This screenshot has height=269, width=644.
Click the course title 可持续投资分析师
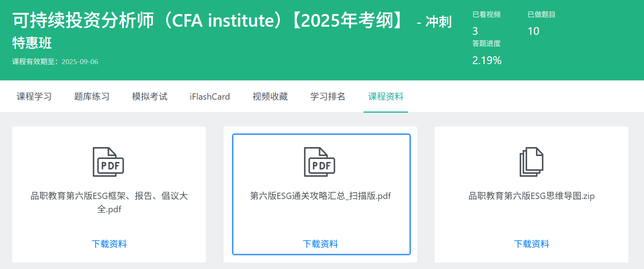tap(83, 20)
